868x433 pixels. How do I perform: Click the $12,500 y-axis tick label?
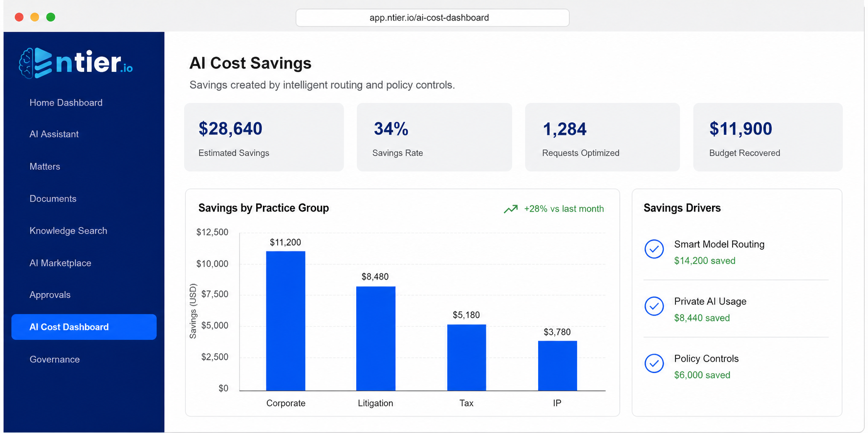(212, 232)
